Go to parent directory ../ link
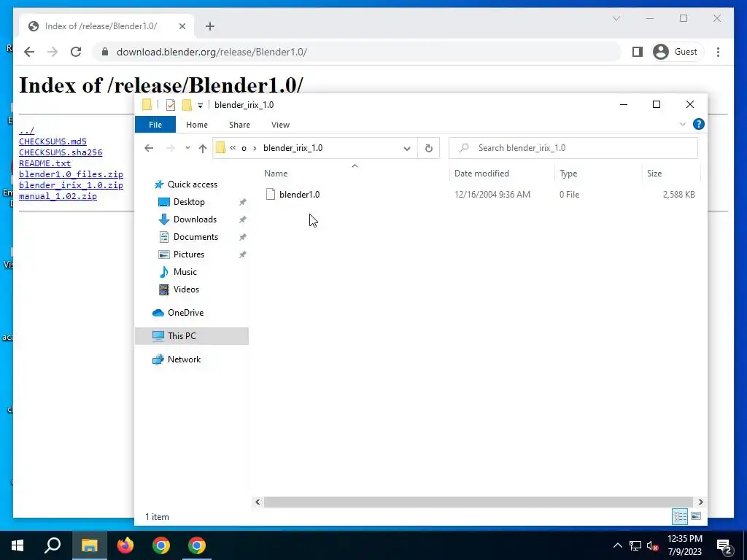The height and width of the screenshot is (560, 747). pyautogui.click(x=27, y=131)
